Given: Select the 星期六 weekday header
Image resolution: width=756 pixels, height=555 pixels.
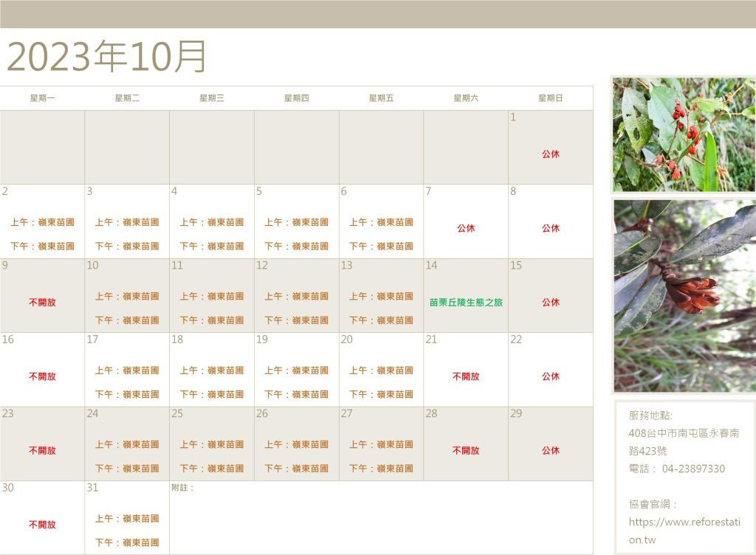Looking at the screenshot, I should pos(466,98).
